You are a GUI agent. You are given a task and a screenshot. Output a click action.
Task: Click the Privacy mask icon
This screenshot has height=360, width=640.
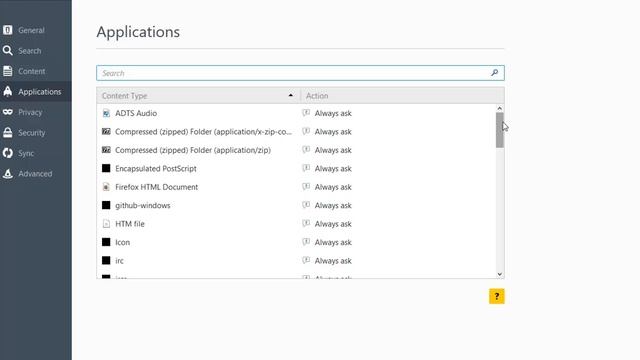pyautogui.click(x=7, y=112)
